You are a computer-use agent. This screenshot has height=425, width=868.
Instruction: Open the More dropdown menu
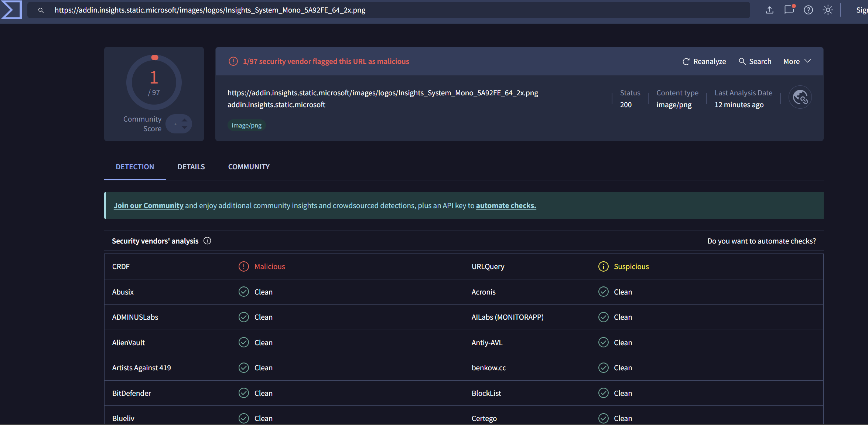(796, 61)
